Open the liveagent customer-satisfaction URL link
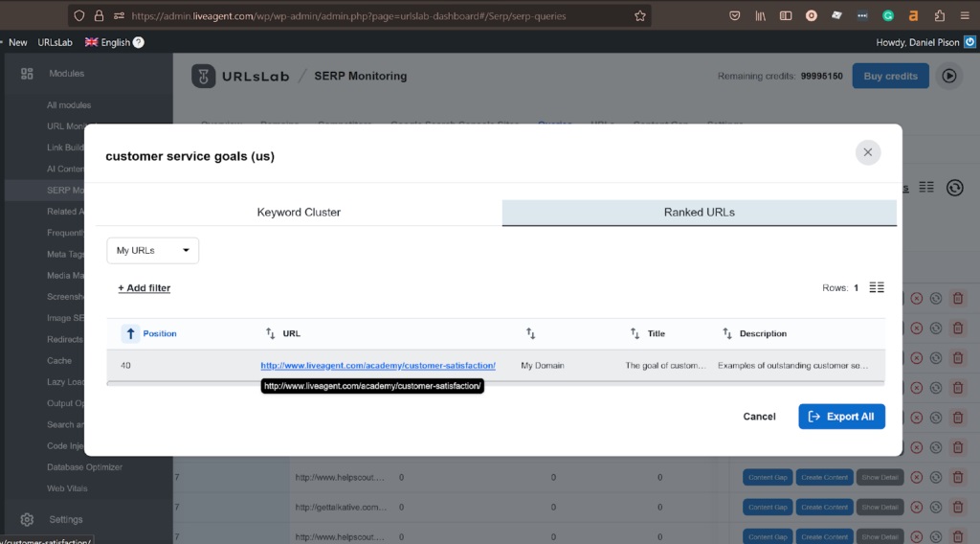Screen dimensions: 980x544 378,366
